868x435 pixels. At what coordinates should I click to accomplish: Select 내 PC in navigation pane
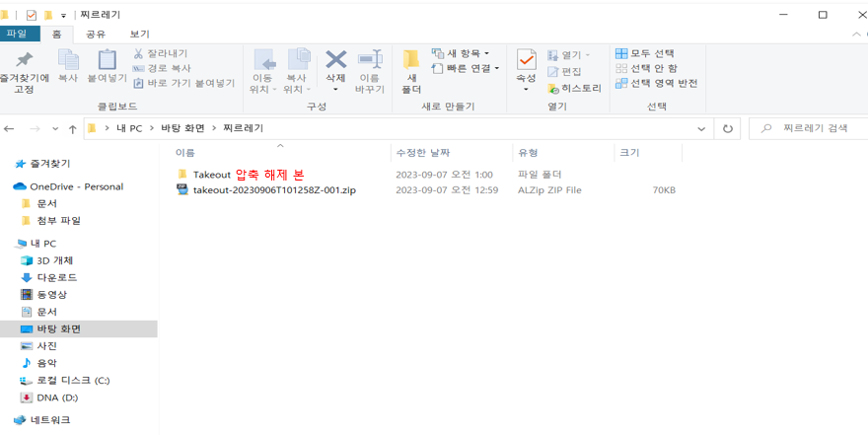[x=43, y=244]
